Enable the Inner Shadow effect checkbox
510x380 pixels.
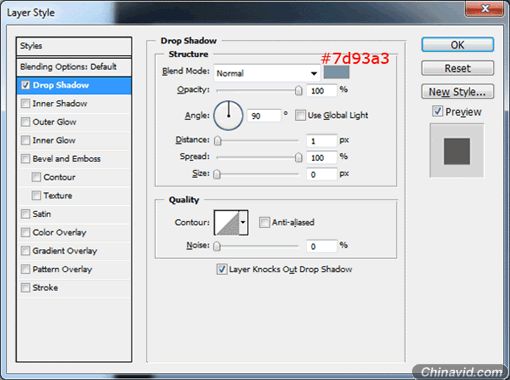[x=26, y=103]
